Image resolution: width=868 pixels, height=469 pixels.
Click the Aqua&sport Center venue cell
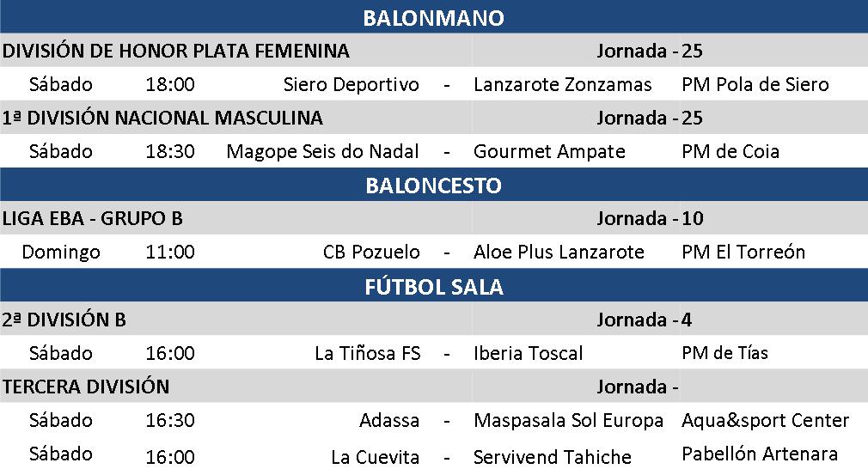pyautogui.click(x=765, y=420)
